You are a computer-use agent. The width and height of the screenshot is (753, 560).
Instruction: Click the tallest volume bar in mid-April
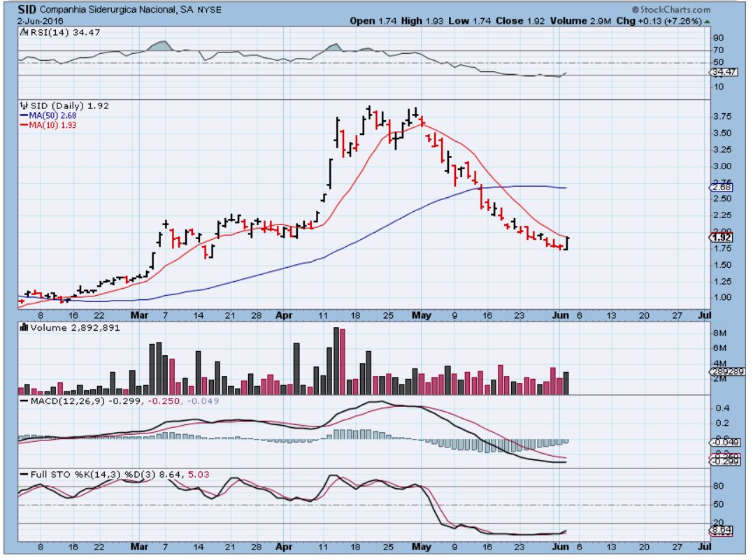(x=336, y=361)
